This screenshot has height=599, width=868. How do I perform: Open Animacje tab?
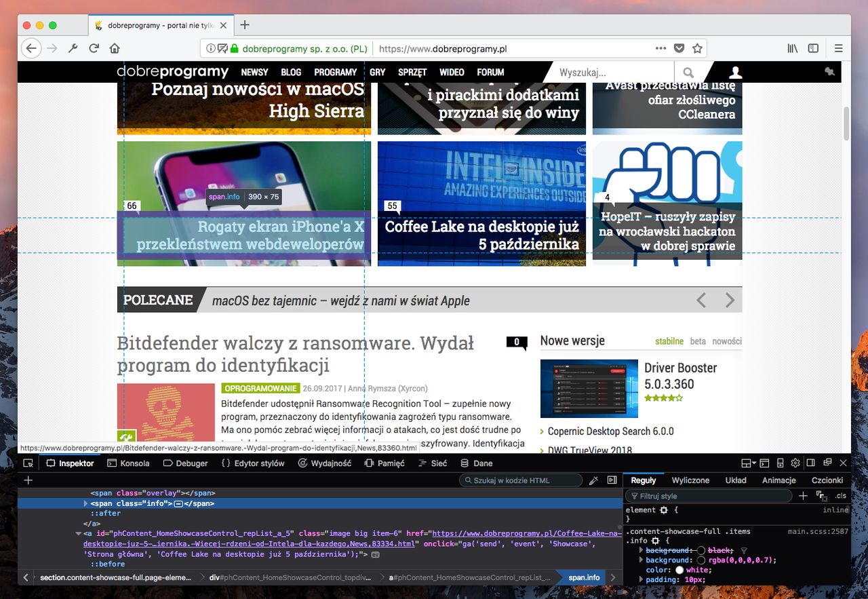click(779, 480)
